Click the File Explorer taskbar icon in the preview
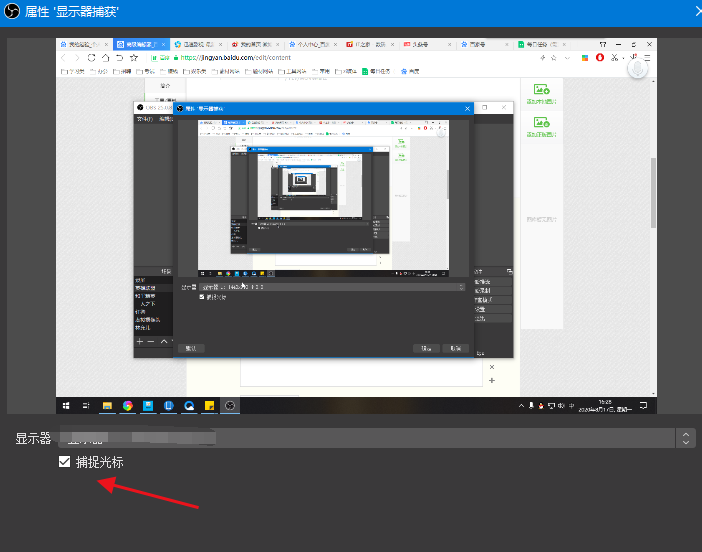This screenshot has height=552, width=702. click(107, 406)
